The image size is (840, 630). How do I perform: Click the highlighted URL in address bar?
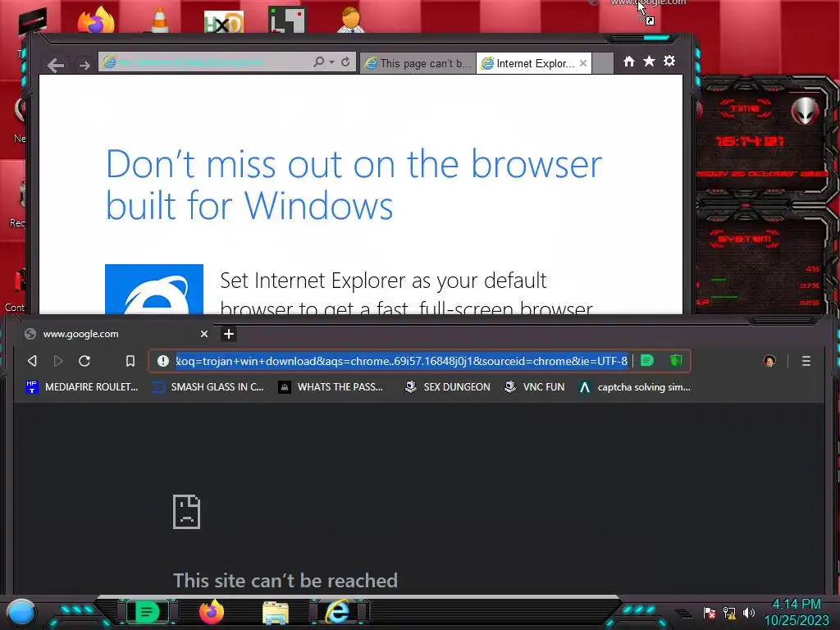coord(402,361)
